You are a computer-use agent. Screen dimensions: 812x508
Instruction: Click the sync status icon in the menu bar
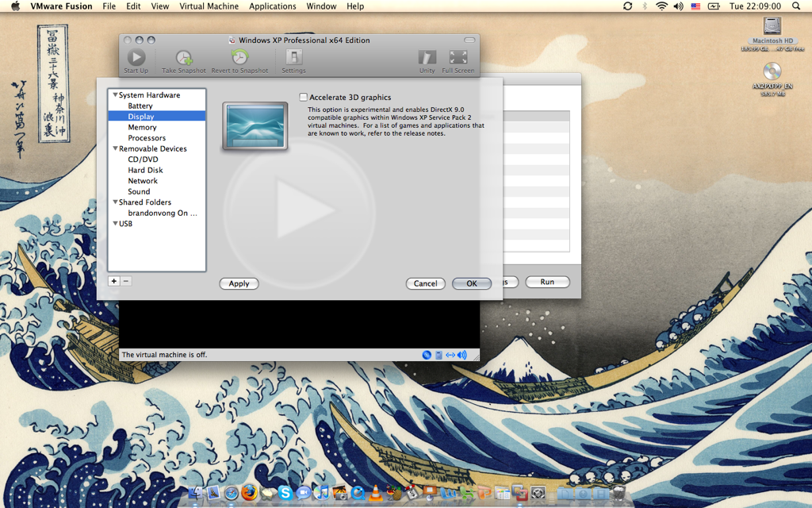(628, 6)
